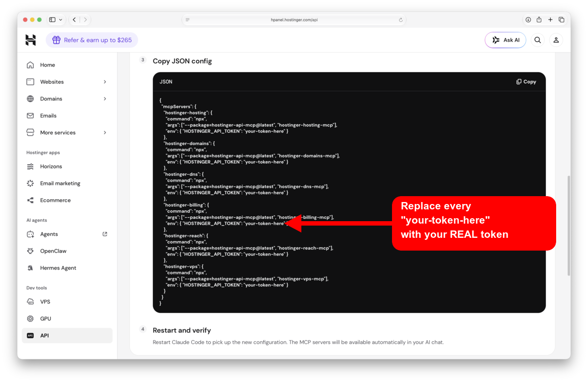The image size is (588, 382).
Task: Click the OpenClaw sidebar icon
Action: tap(30, 251)
